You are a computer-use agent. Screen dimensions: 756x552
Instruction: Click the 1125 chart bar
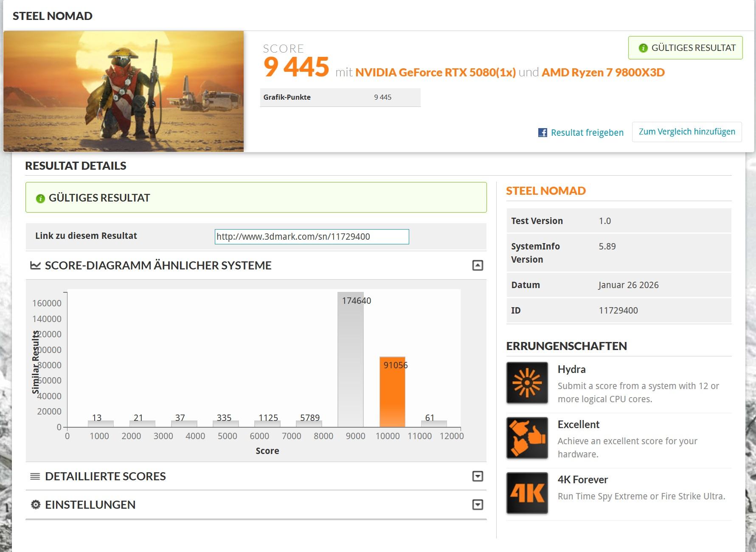(x=267, y=423)
